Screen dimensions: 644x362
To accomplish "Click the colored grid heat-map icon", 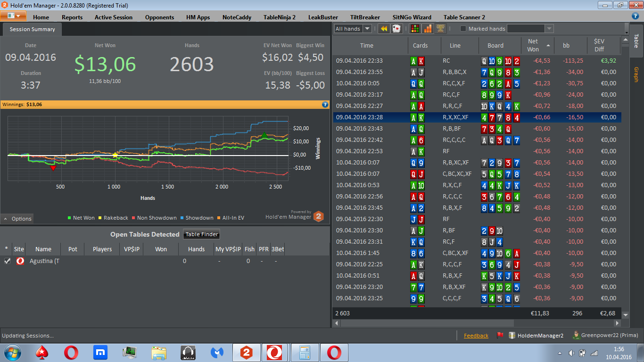I will 415,29.
